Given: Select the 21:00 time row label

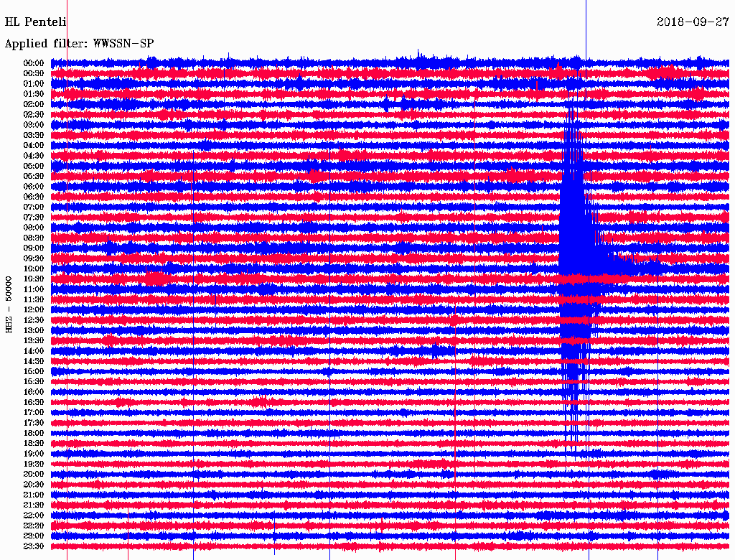Looking at the screenshot, I should pos(33,495).
